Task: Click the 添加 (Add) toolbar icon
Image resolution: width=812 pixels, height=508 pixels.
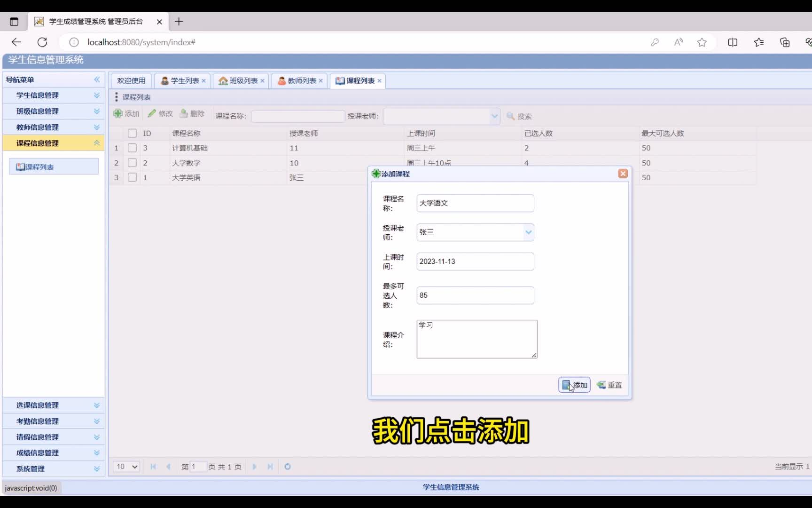Action: click(126, 113)
